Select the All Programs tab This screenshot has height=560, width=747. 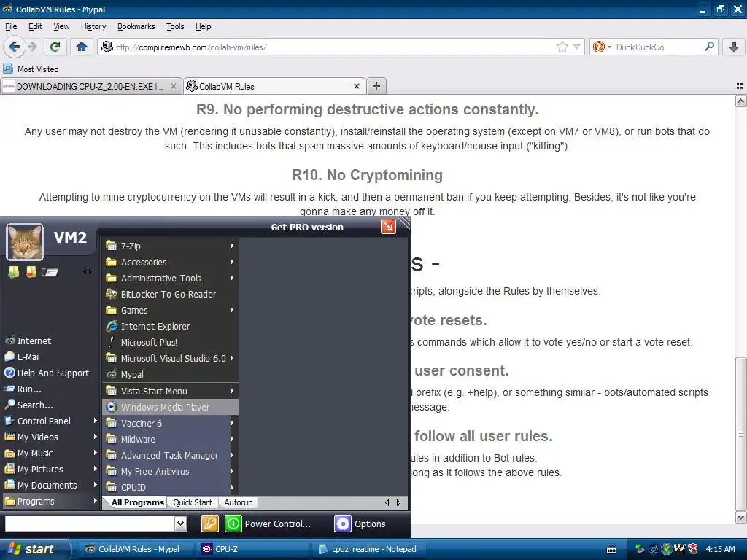pyautogui.click(x=138, y=502)
